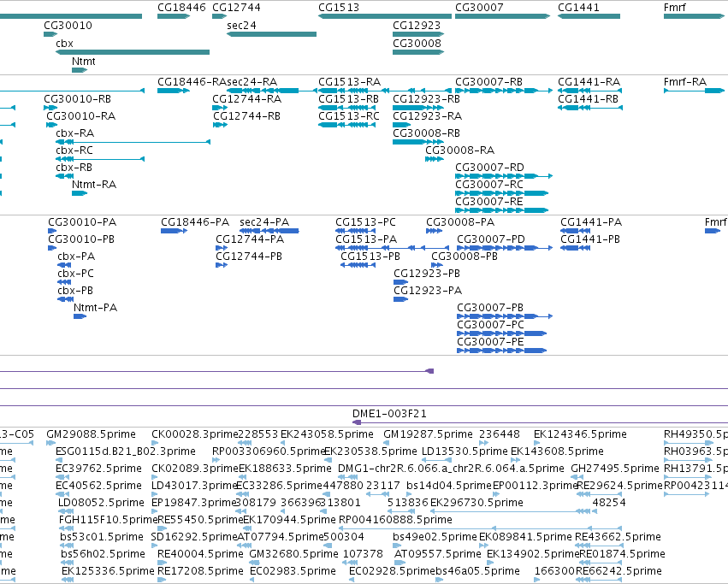Select transcript CG18446-RA
This screenshot has height=584, width=728.
[x=192, y=82]
